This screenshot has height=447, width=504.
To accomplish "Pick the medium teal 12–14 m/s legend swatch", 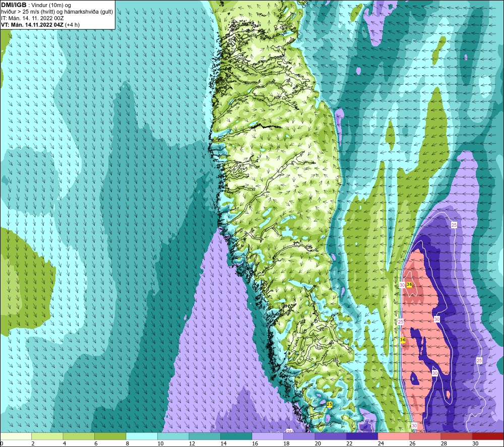I will (205, 436).
